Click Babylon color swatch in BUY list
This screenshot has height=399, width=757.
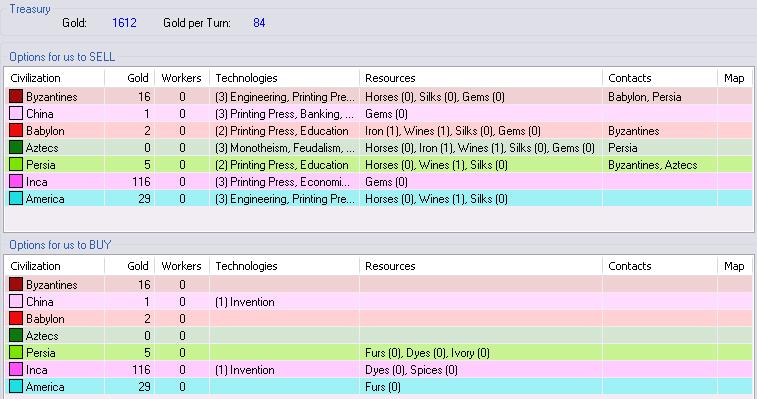click(16, 318)
